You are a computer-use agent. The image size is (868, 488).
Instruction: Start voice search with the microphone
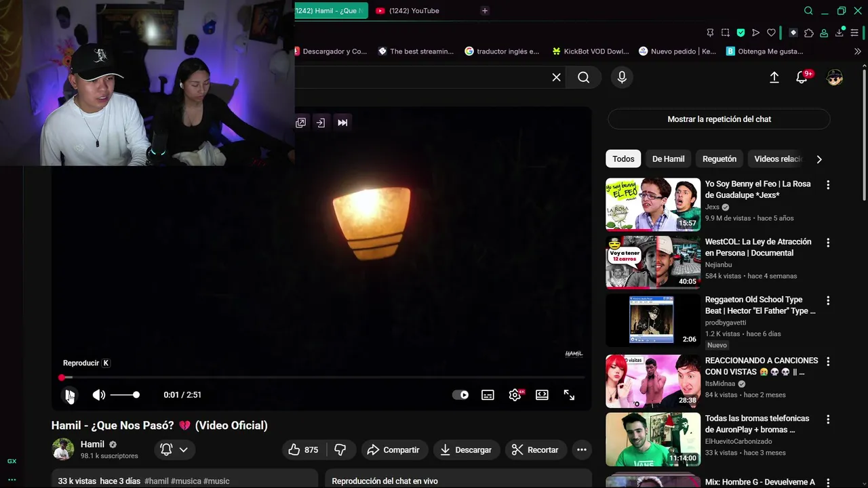(x=622, y=77)
